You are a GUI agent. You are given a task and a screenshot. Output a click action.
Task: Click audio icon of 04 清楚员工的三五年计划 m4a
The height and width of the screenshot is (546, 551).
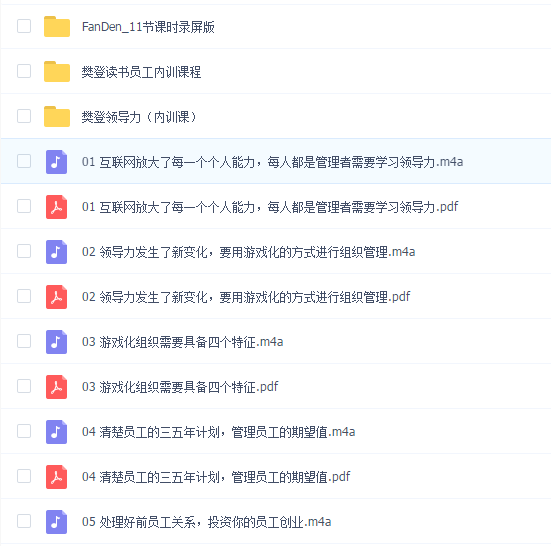tap(56, 431)
